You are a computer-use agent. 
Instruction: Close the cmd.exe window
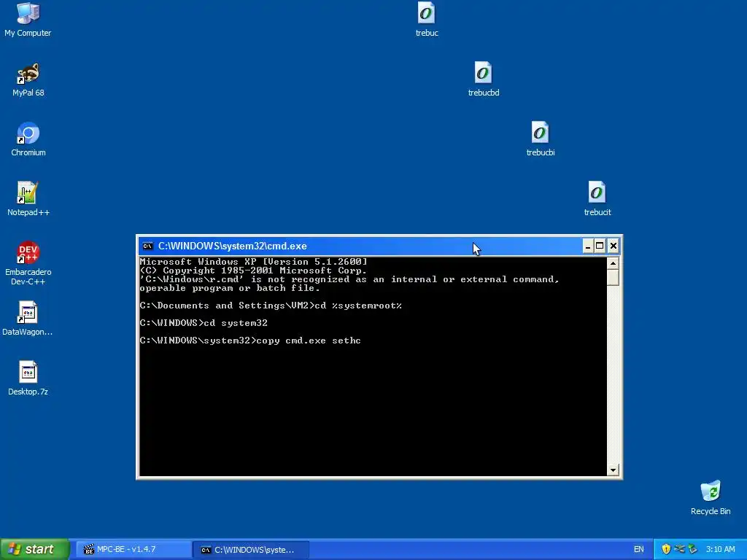pos(614,246)
